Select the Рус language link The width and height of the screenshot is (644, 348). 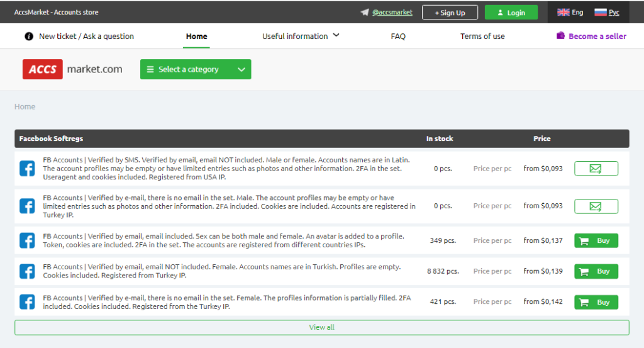[614, 13]
